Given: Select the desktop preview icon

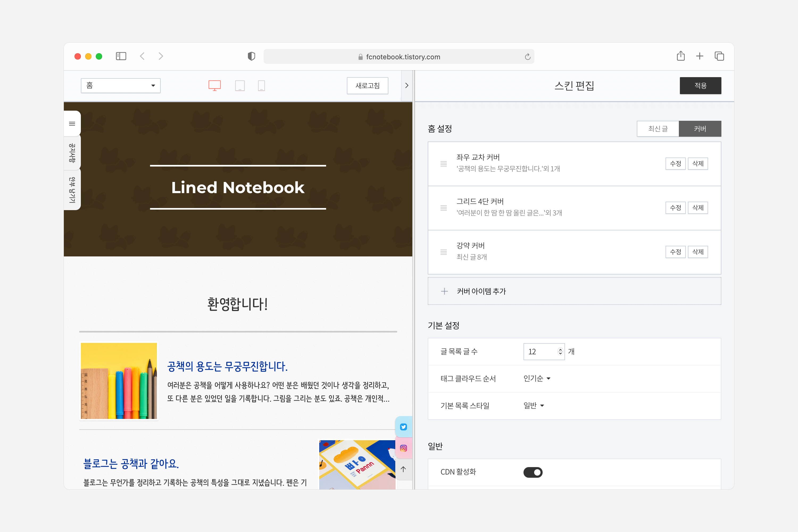Looking at the screenshot, I should tap(214, 85).
